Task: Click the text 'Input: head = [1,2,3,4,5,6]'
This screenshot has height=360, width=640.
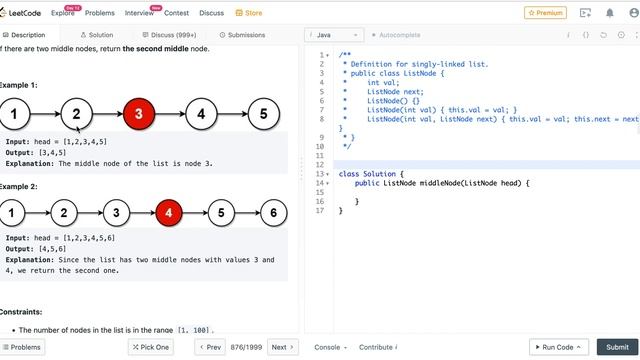Action: point(60,238)
